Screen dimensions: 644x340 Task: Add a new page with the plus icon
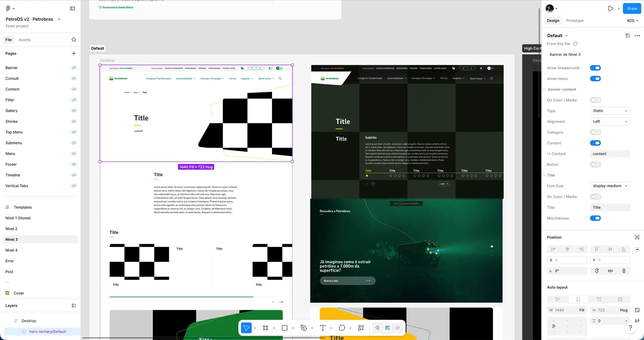point(74,53)
